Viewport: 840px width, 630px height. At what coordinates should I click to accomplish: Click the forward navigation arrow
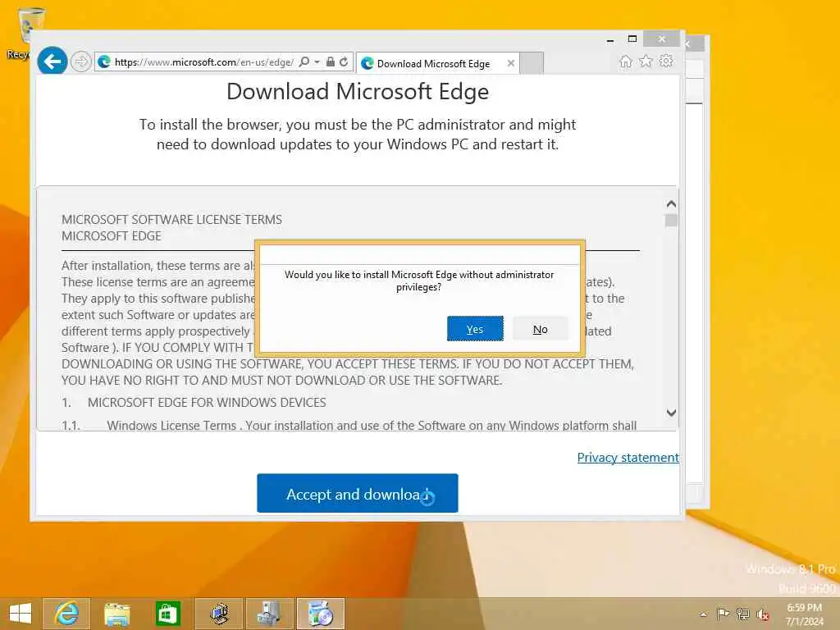click(81, 62)
